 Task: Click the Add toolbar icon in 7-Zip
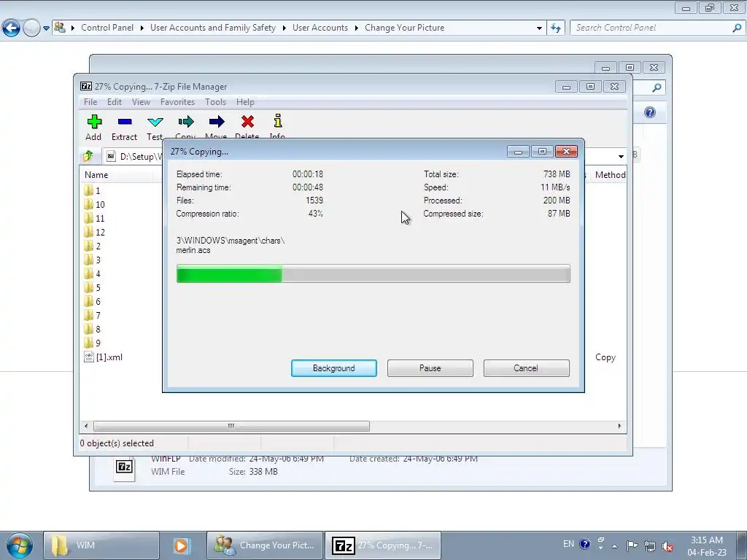click(x=94, y=122)
